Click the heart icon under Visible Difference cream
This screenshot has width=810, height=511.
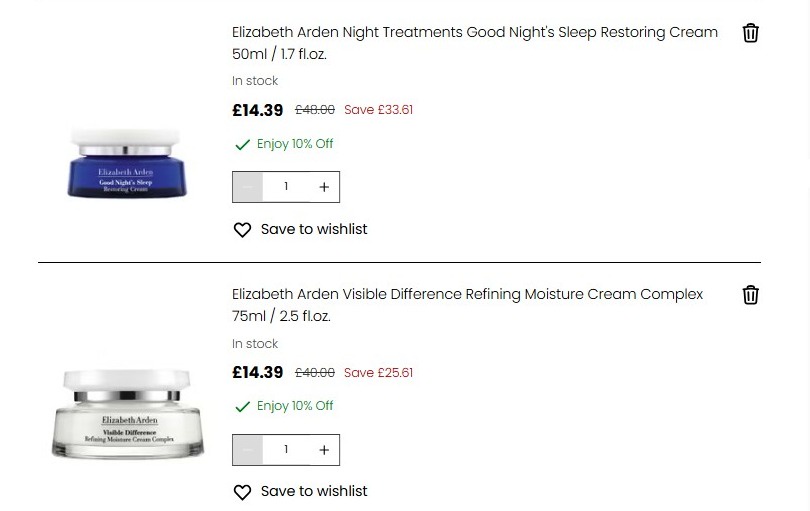click(242, 492)
